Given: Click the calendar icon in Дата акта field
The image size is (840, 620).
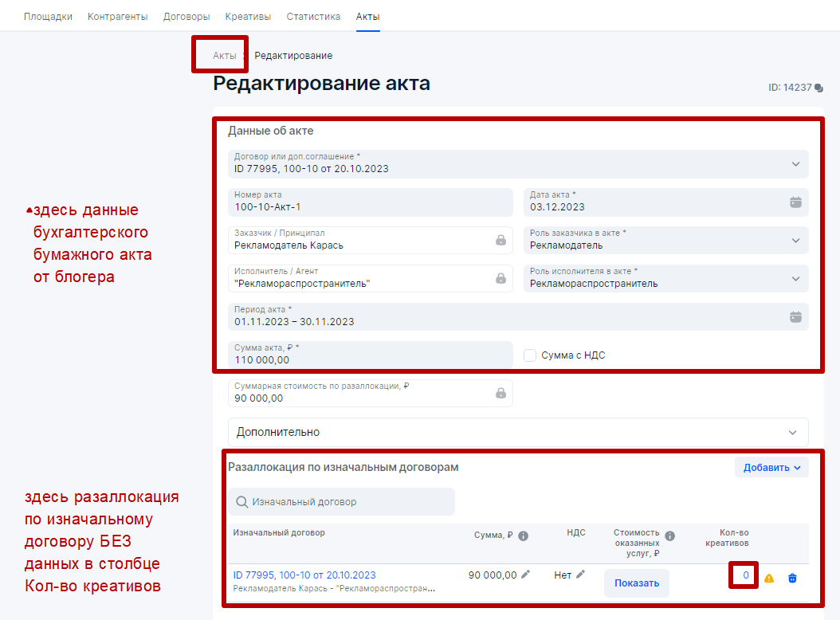Looking at the screenshot, I should [795, 202].
